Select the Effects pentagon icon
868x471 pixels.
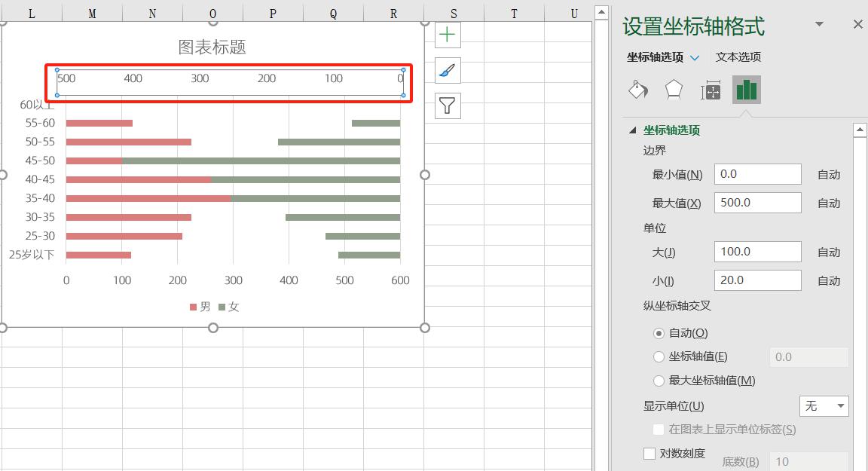click(674, 90)
